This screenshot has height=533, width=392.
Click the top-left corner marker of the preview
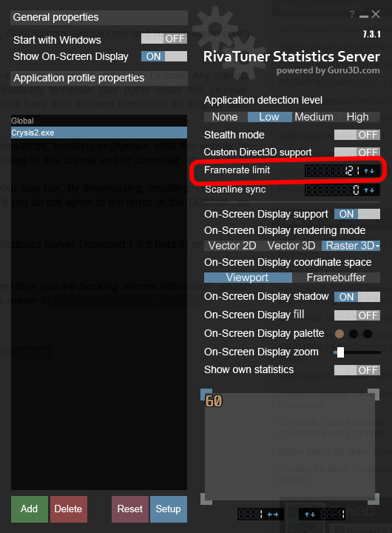(206, 394)
